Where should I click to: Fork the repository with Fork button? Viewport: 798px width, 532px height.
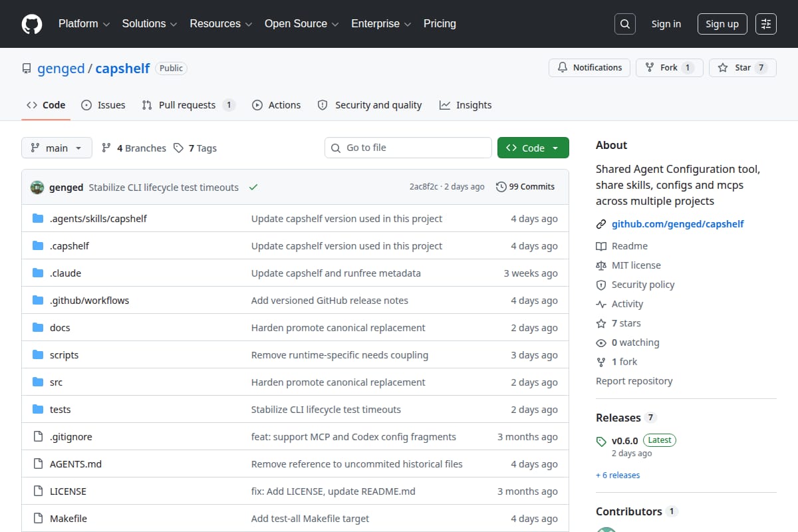point(669,67)
